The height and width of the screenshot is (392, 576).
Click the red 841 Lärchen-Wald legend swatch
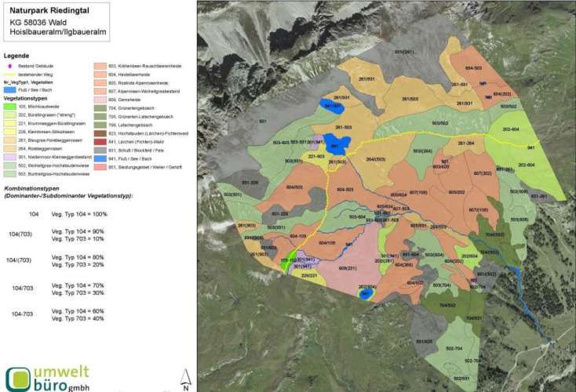(x=100, y=143)
